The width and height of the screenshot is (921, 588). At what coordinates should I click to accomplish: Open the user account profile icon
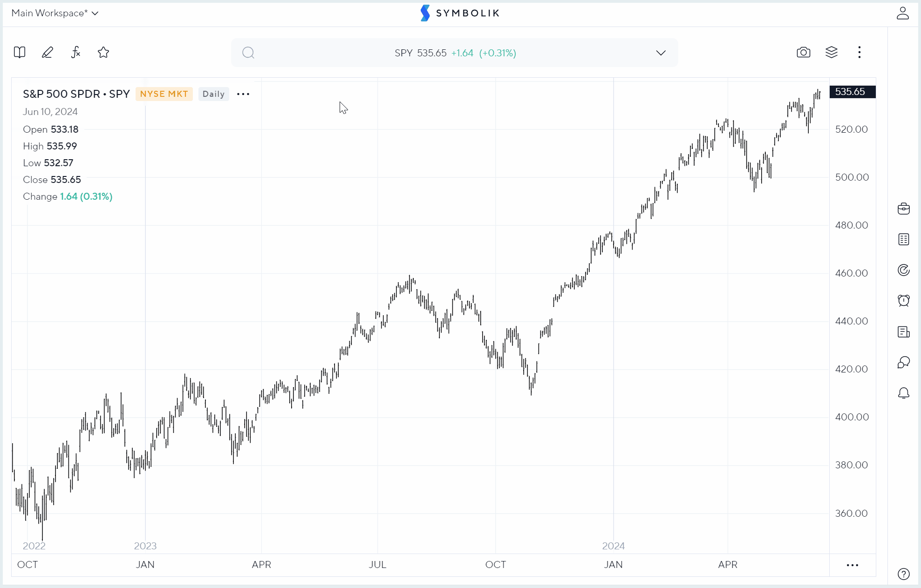coord(903,13)
